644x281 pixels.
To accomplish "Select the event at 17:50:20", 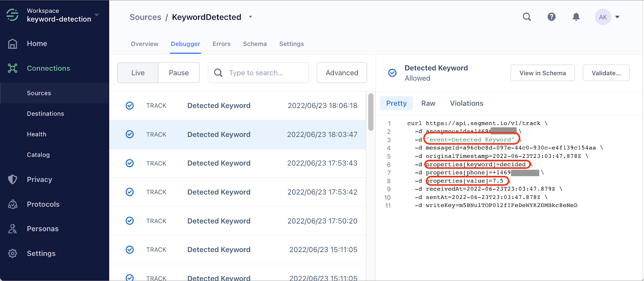I will click(237, 221).
